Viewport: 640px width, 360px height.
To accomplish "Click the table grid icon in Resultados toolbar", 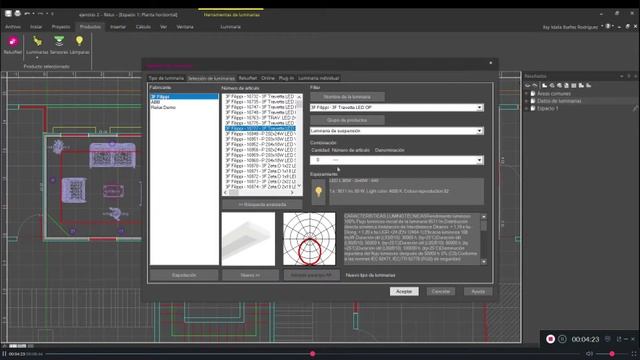I will point(574,85).
